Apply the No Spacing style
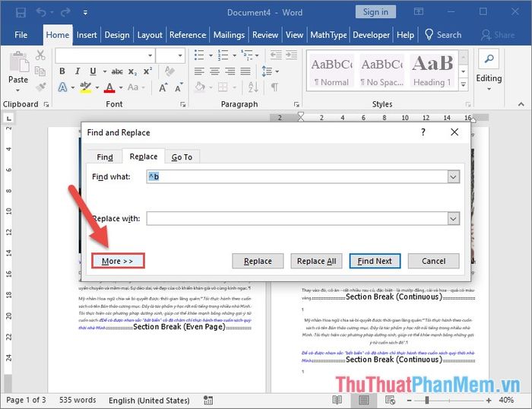 pos(382,71)
